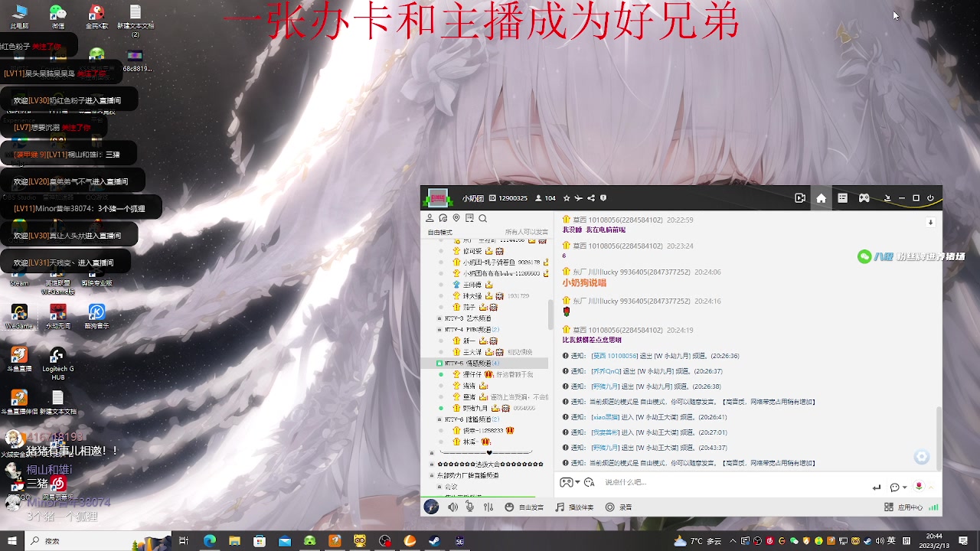This screenshot has width=980, height=551.
Task: Start recording with the 录音 icon
Action: 609,507
